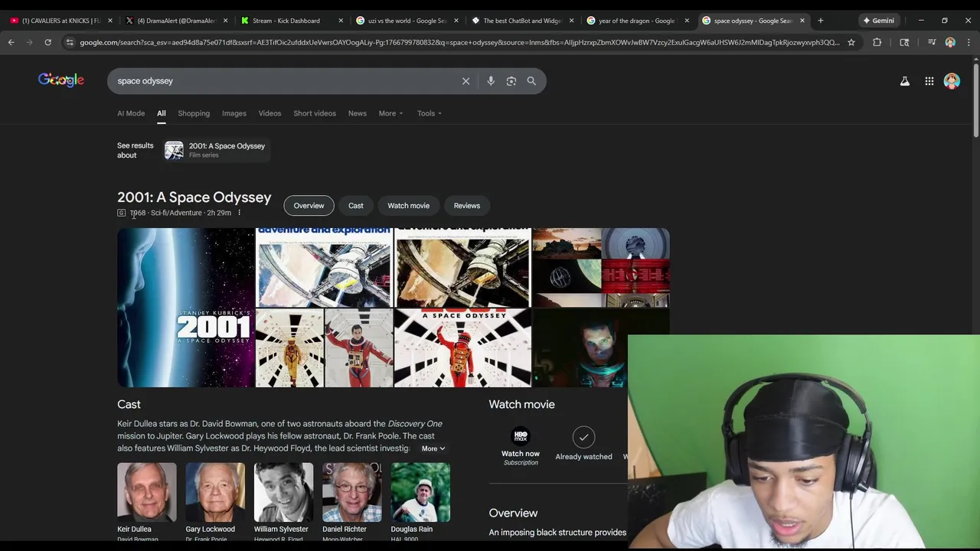Select the All results tab
Viewport: 980px width, 551px height.
pos(162,113)
